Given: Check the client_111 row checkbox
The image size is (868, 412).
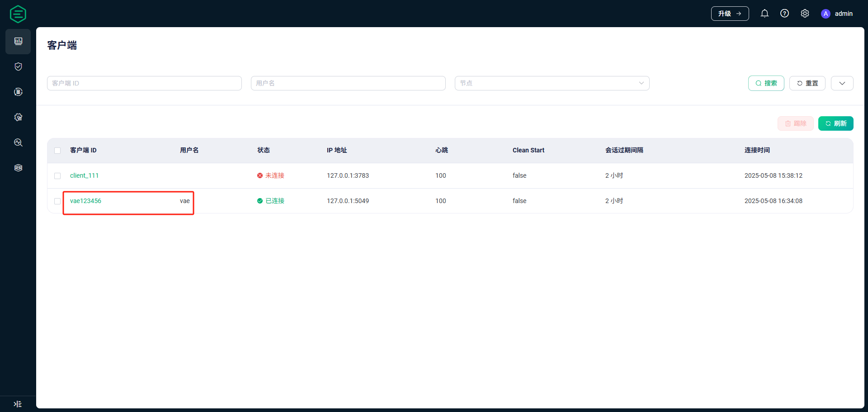Looking at the screenshot, I should click(x=57, y=176).
